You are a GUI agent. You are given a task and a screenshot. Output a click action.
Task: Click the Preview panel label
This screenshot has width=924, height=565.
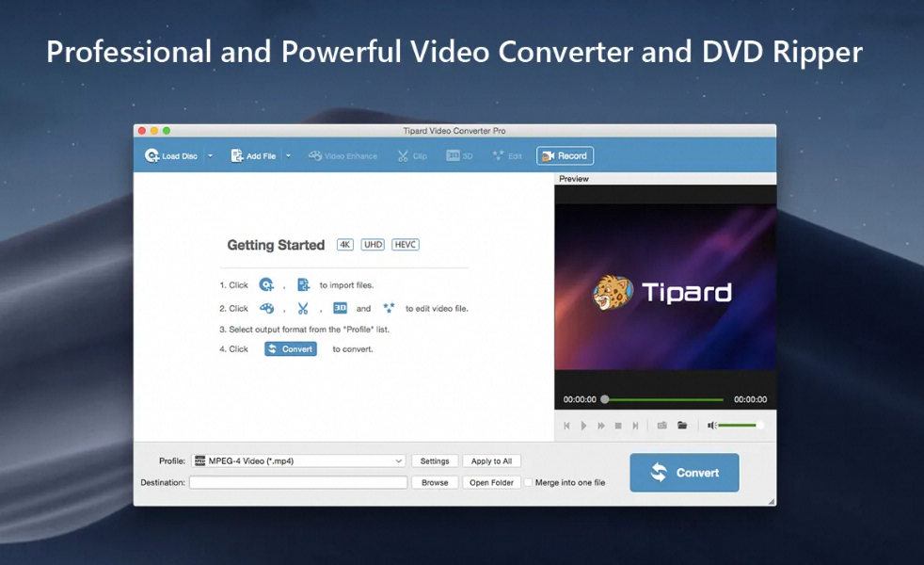point(574,179)
